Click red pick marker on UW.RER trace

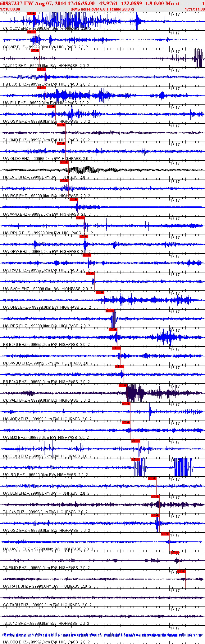click(110, 311)
